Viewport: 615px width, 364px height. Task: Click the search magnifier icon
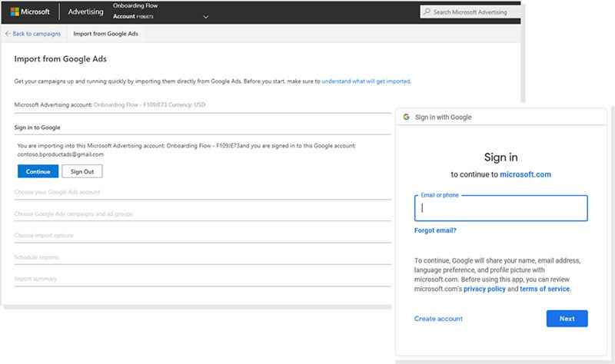point(427,12)
